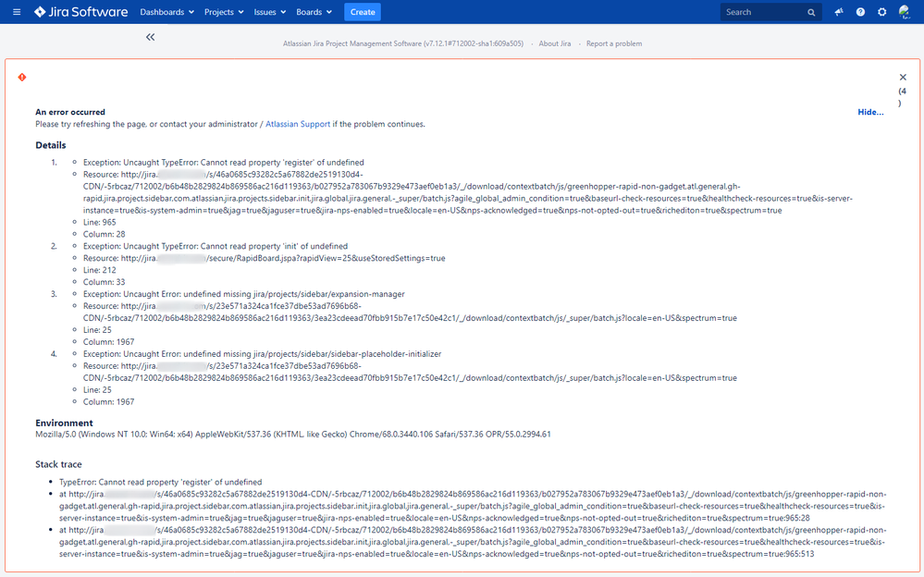Image resolution: width=924 pixels, height=577 pixels.
Task: Open the About Jira link
Action: (555, 43)
